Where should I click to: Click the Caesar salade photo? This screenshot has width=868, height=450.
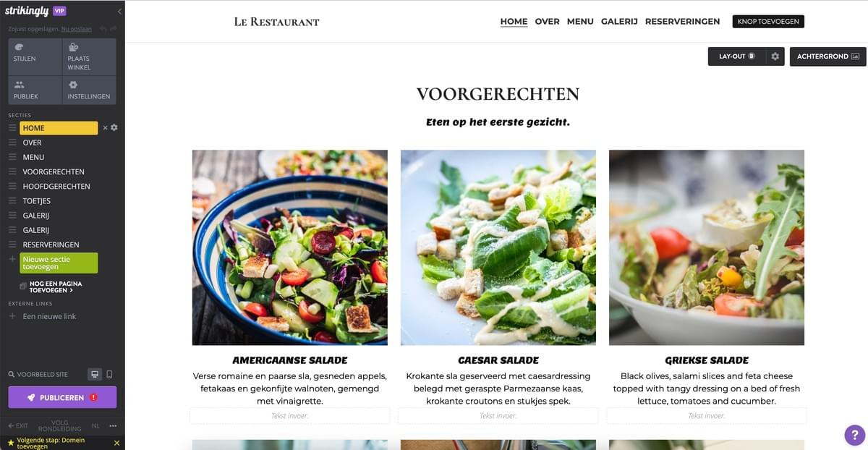coord(498,247)
